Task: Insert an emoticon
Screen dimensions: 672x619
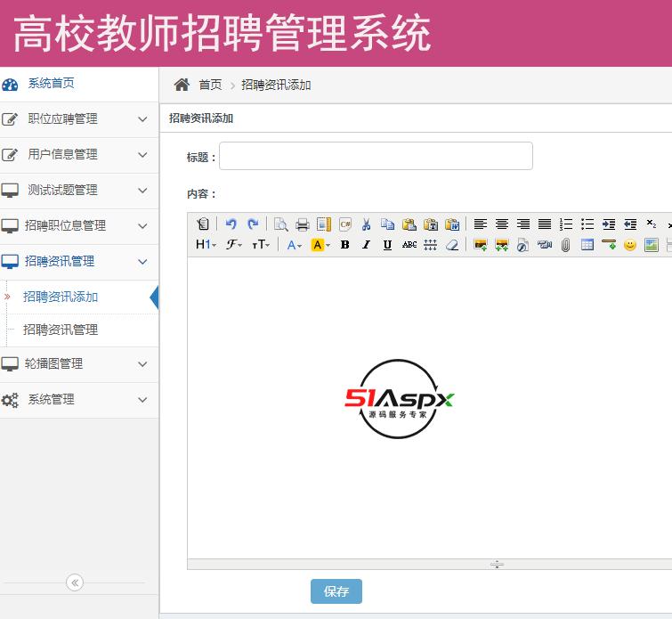Action: (630, 245)
